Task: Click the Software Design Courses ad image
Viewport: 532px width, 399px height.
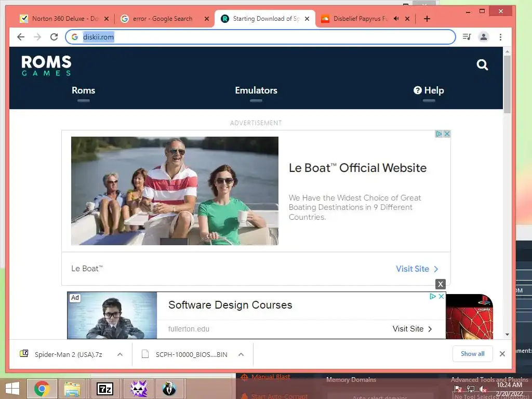Action: [x=112, y=315]
